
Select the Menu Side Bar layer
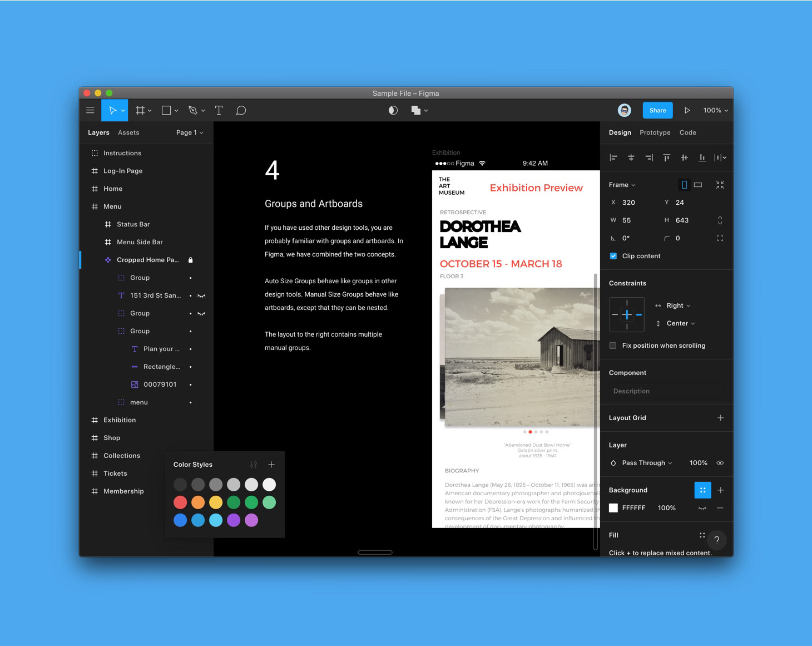coord(147,242)
